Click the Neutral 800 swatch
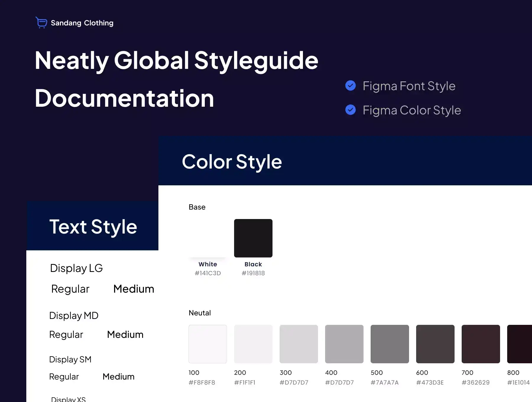The width and height of the screenshot is (532, 402). pyautogui.click(x=520, y=344)
